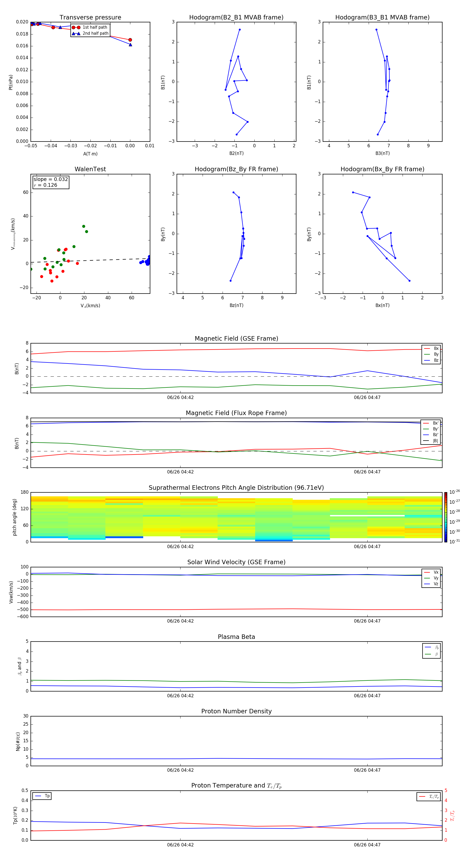Screen dimensions: 473x868
Task: Click the 10^-31 colorbar label
Action: (x=455, y=542)
